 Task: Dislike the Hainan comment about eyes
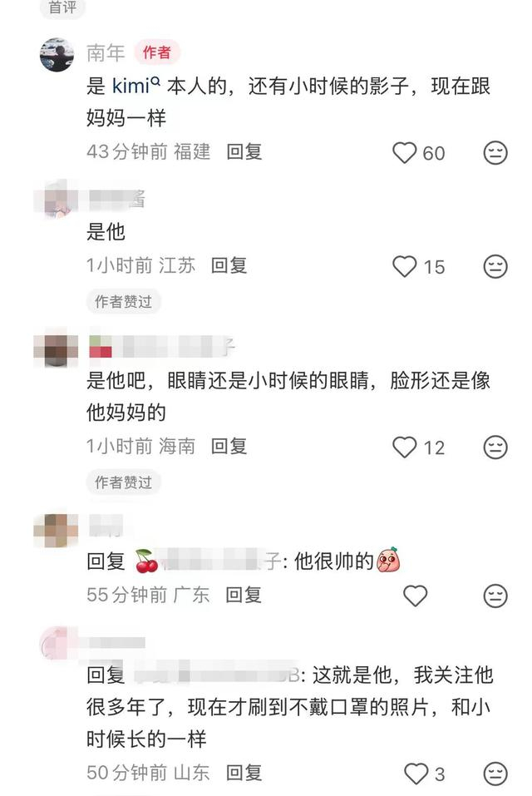[495, 447]
